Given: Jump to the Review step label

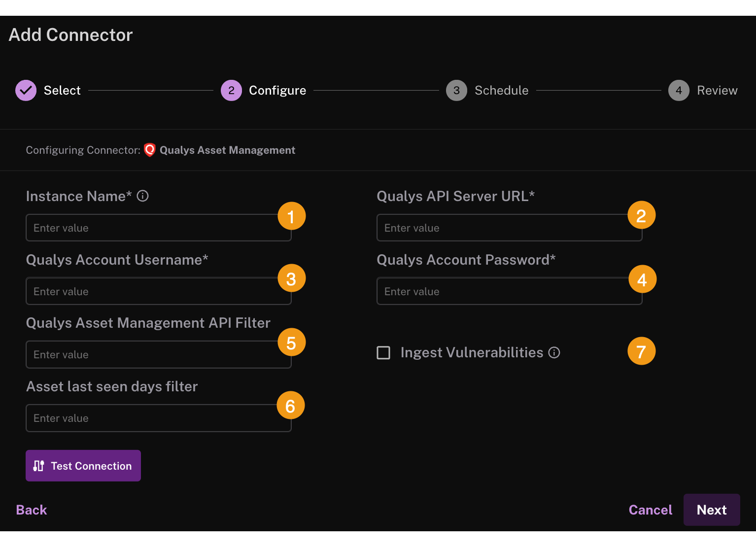Looking at the screenshot, I should click(x=717, y=90).
